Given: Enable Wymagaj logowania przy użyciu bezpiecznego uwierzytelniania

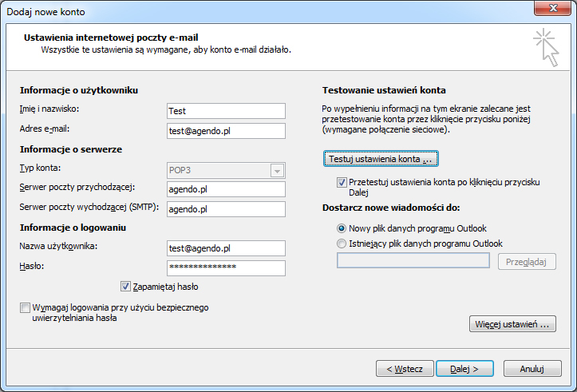Looking at the screenshot, I should (x=25, y=307).
